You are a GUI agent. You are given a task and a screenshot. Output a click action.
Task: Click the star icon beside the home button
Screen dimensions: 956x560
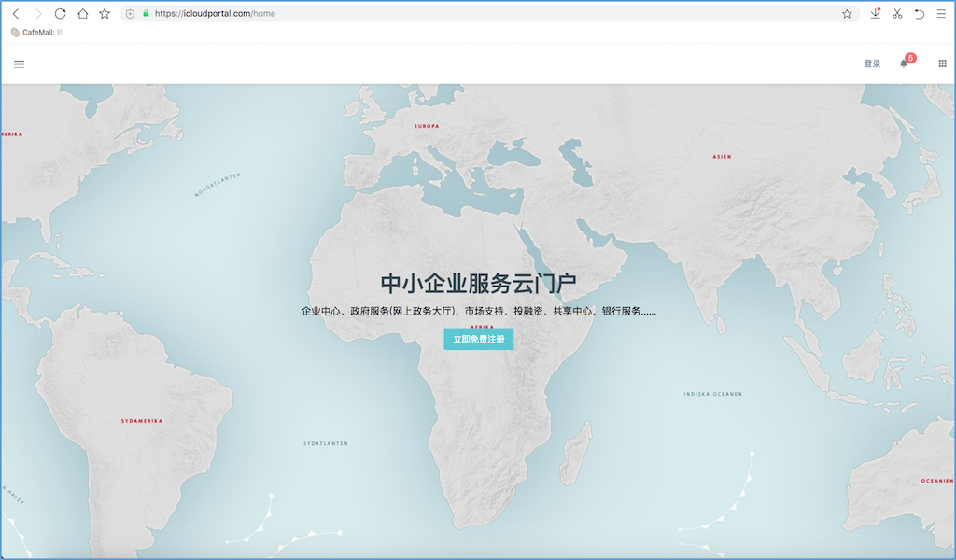[105, 13]
